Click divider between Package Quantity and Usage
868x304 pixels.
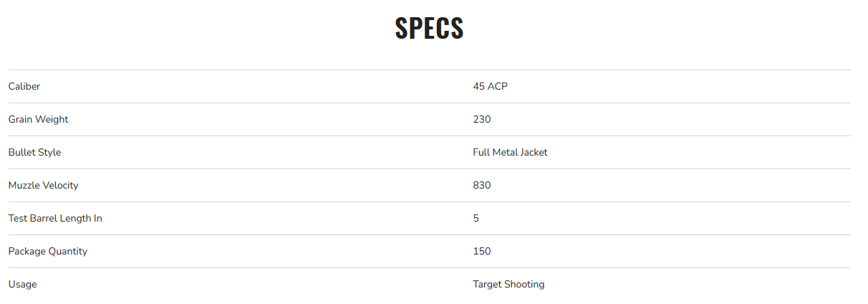(430, 268)
